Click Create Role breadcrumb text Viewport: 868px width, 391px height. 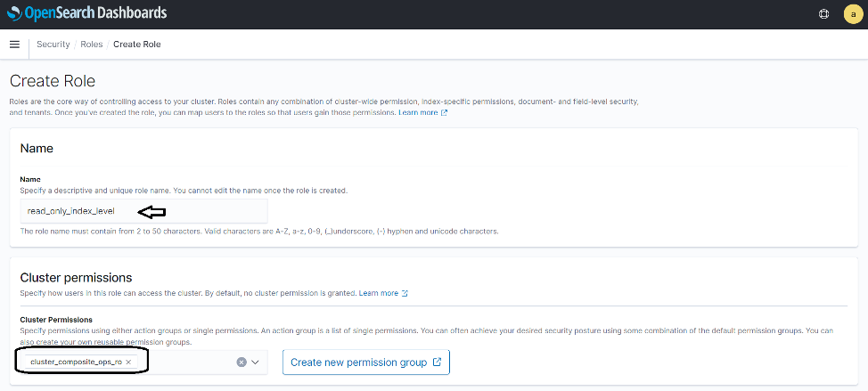(136, 45)
